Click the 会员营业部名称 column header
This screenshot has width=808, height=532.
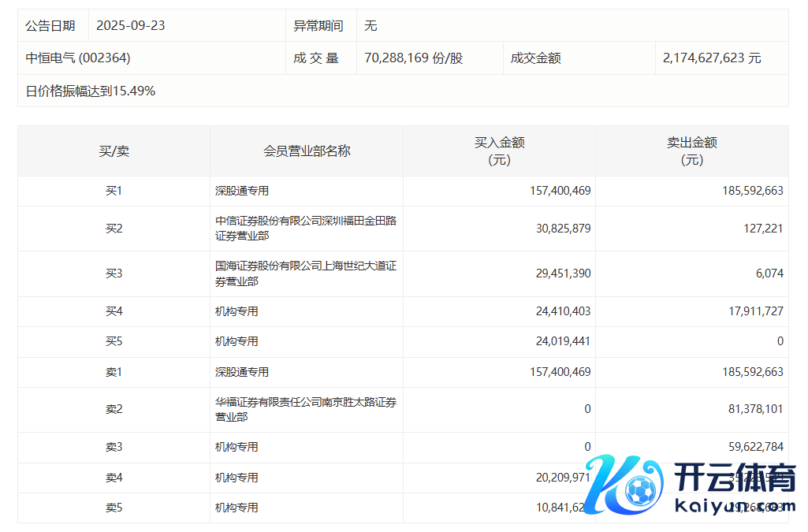(307, 151)
